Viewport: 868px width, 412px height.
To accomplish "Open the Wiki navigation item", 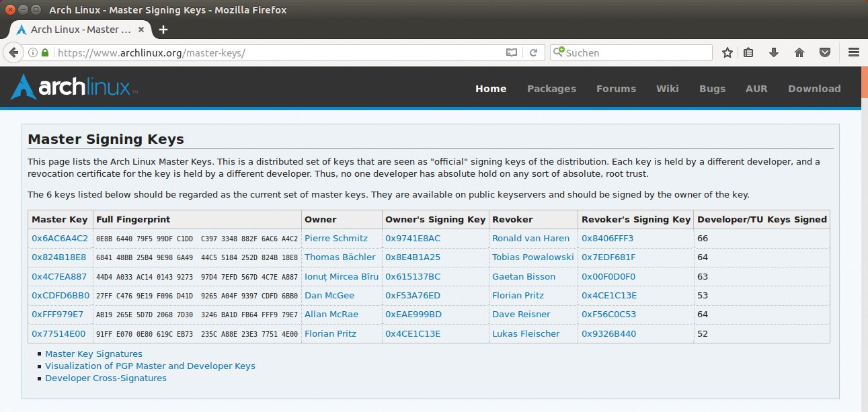I will (668, 89).
